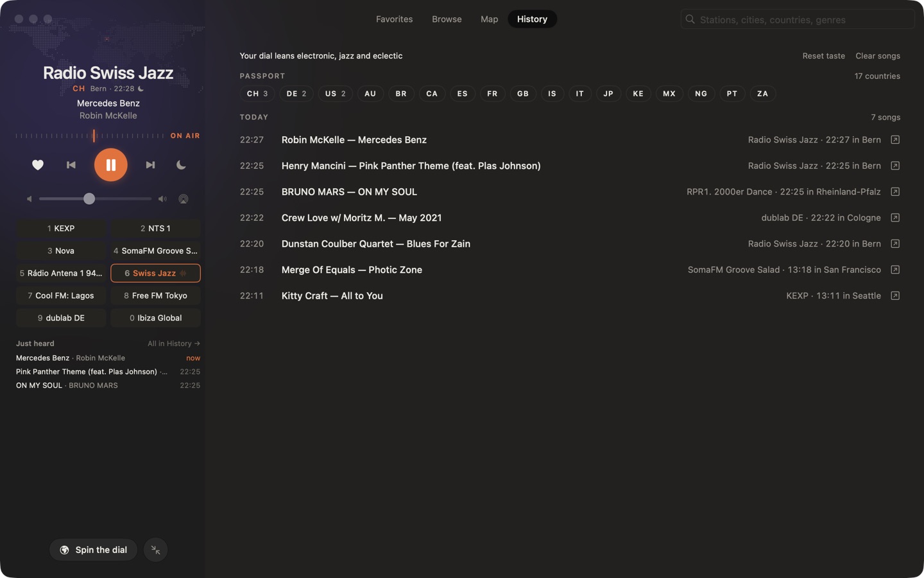Image resolution: width=924 pixels, height=578 pixels.
Task: Click Reset taste
Action: point(824,56)
